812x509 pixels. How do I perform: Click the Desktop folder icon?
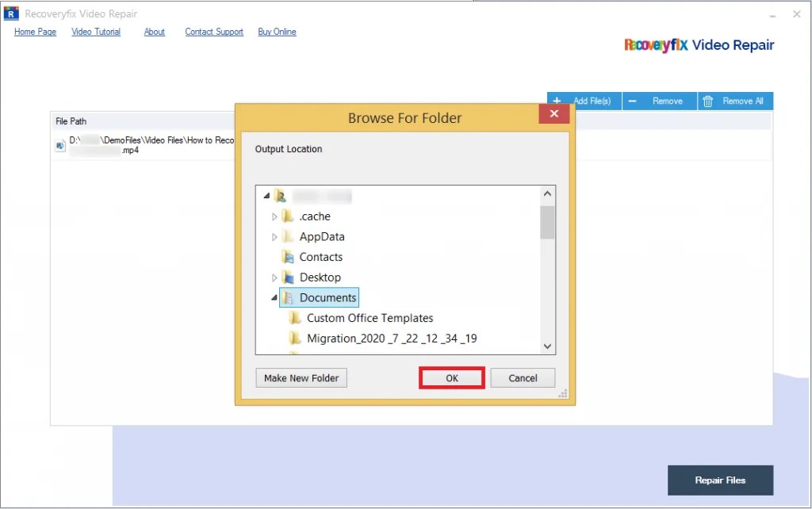click(287, 277)
